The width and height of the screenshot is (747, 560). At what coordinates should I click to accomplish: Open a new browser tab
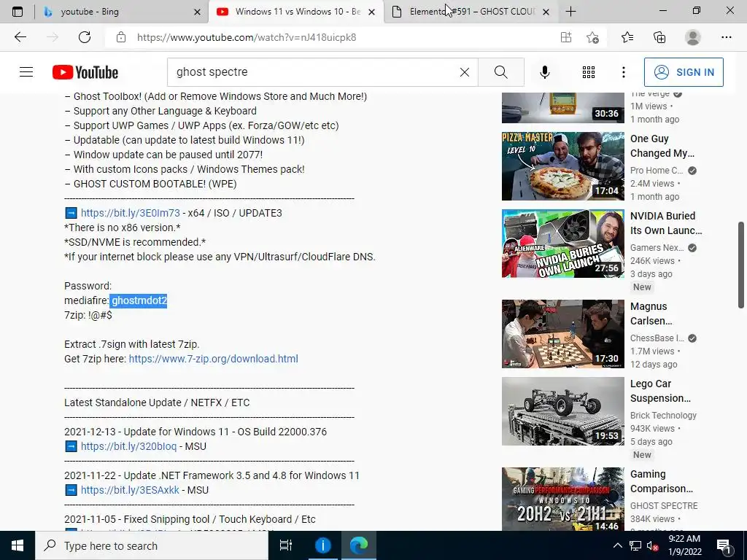coord(570,12)
